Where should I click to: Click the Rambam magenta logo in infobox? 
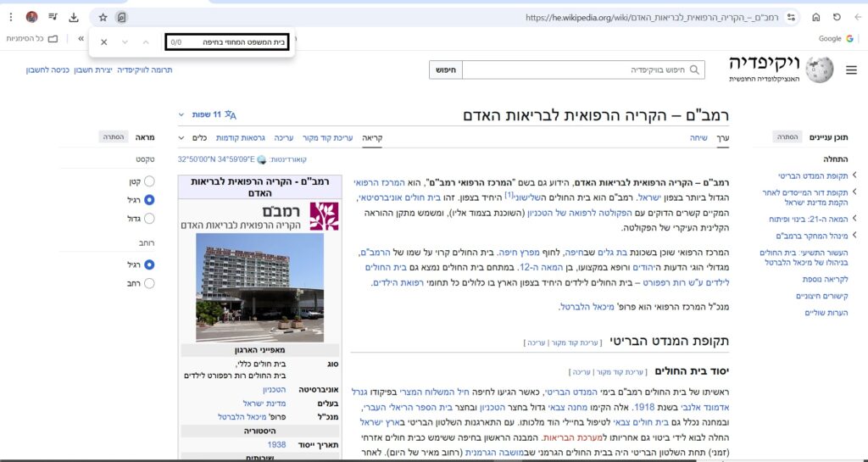(x=324, y=216)
